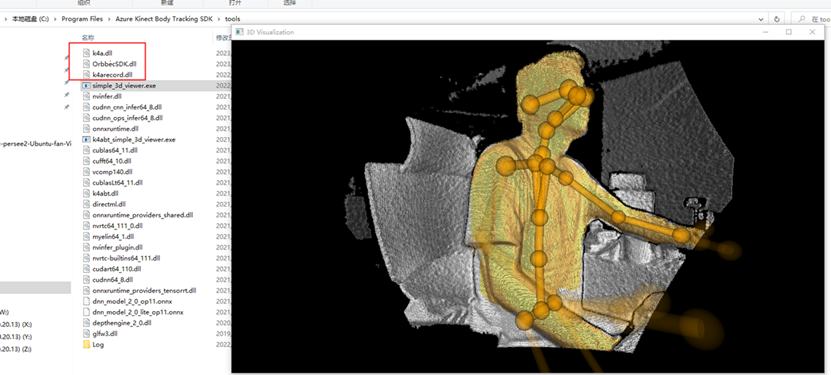This screenshot has width=831, height=375.
Task: Sort files by the 名称 column header
Action: (x=88, y=38)
